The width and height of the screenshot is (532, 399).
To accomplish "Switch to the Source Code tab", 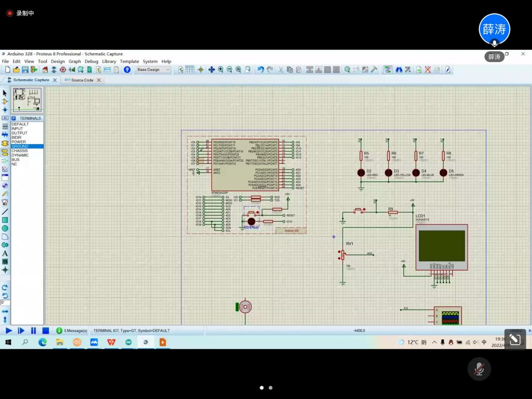I will point(81,80).
